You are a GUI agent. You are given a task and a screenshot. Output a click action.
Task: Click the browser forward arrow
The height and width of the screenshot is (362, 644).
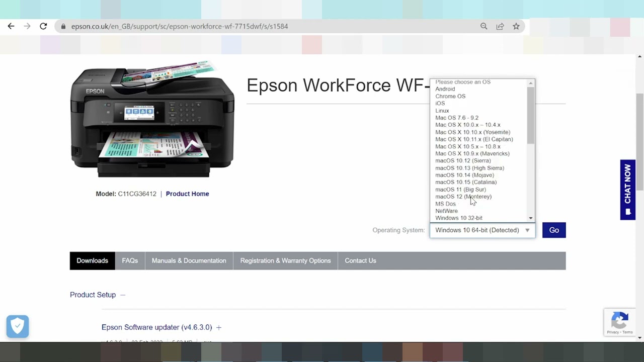pos(27,26)
